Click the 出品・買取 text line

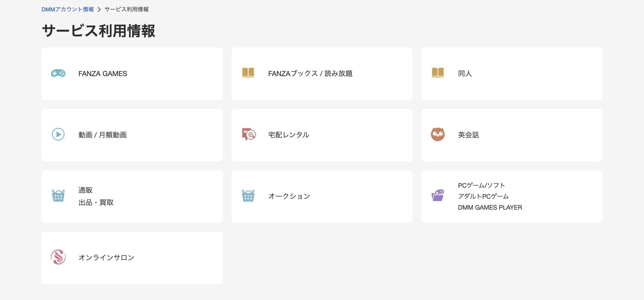(x=96, y=203)
